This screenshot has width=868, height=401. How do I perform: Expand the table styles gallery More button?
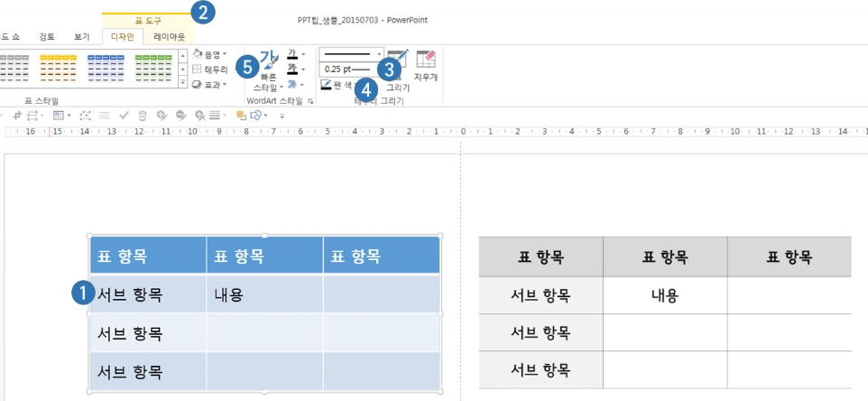point(183,82)
